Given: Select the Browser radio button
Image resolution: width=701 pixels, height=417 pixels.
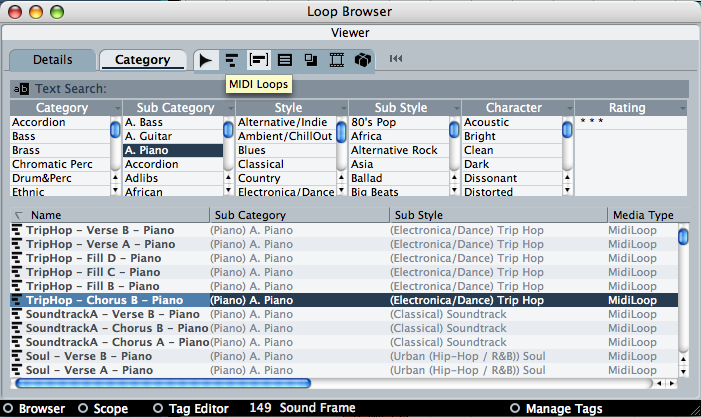Looking at the screenshot, I should (9, 408).
